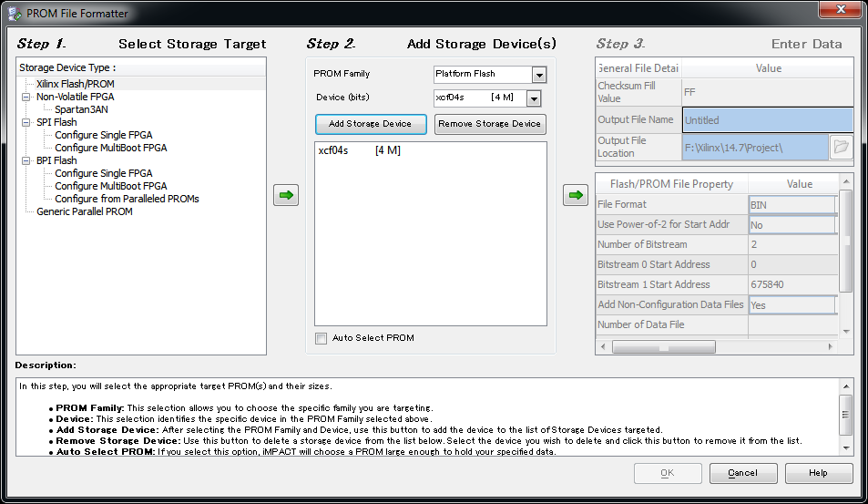Click the Description box scrollbar thumb

(846, 415)
